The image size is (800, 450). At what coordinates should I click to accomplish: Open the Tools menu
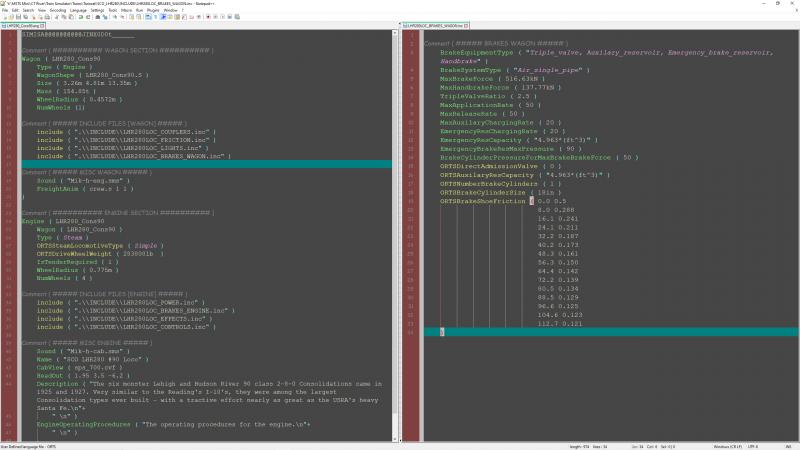pos(113,10)
